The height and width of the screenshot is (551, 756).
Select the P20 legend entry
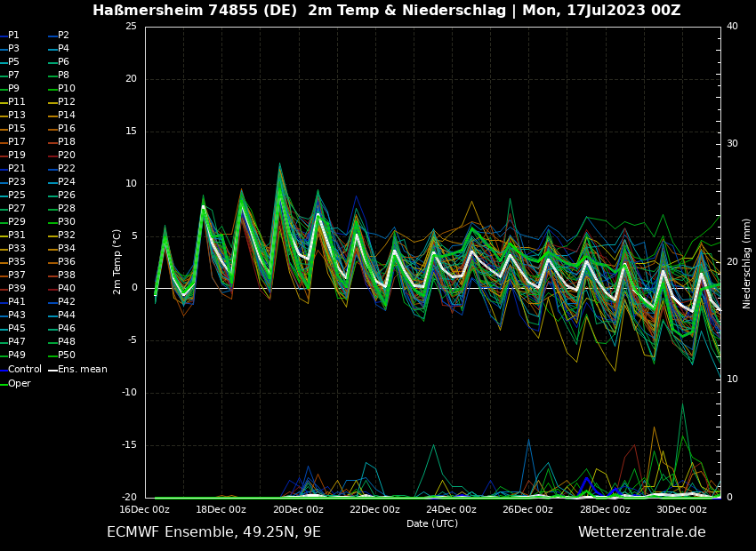(66, 156)
